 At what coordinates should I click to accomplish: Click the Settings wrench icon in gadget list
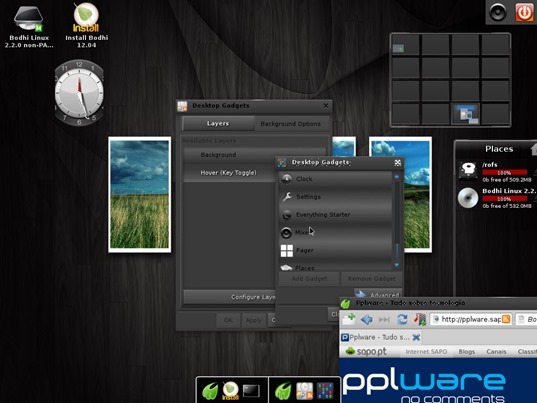tap(287, 197)
